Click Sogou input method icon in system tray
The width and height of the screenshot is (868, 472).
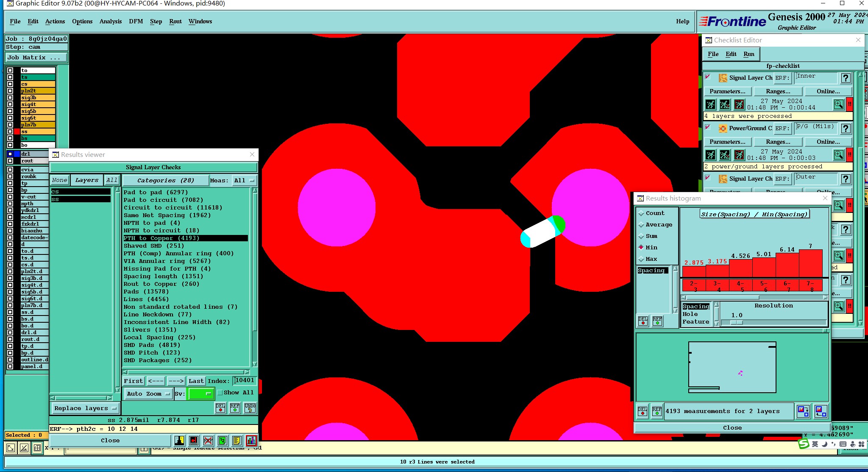(804, 444)
